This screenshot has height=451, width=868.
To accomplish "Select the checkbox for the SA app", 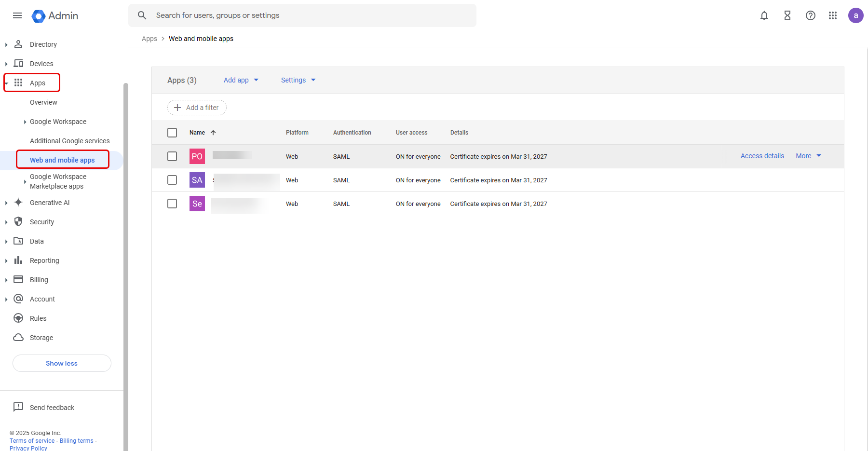I will 172,180.
